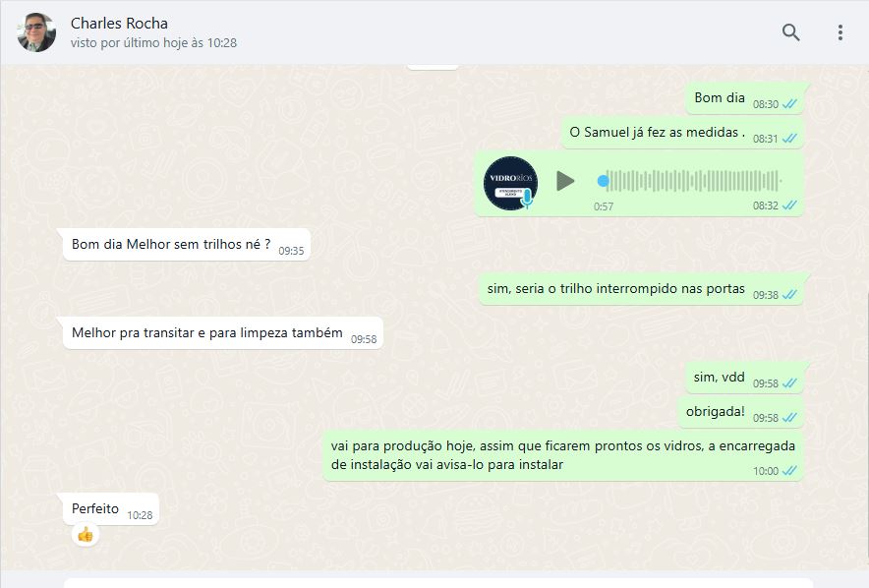This screenshot has height=588, width=869.
Task: Click the 'Perfeito' received message
Action: [x=111, y=508]
